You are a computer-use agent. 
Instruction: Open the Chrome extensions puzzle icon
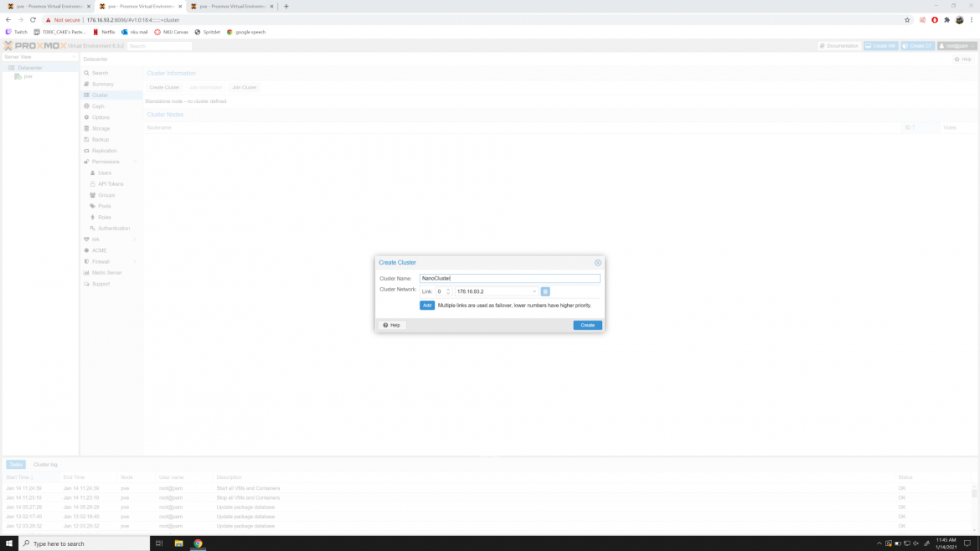(946, 20)
